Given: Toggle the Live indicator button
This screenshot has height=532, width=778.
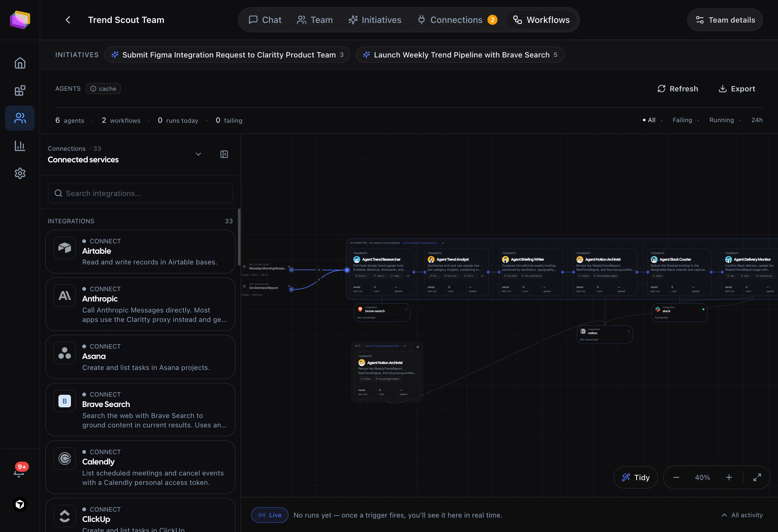Looking at the screenshot, I should [269, 515].
